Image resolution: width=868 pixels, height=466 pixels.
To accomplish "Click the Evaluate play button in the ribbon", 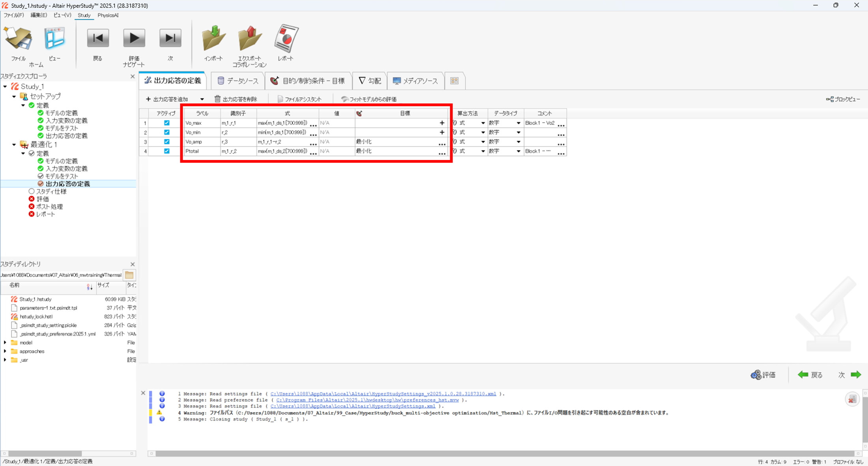I will 134,39.
